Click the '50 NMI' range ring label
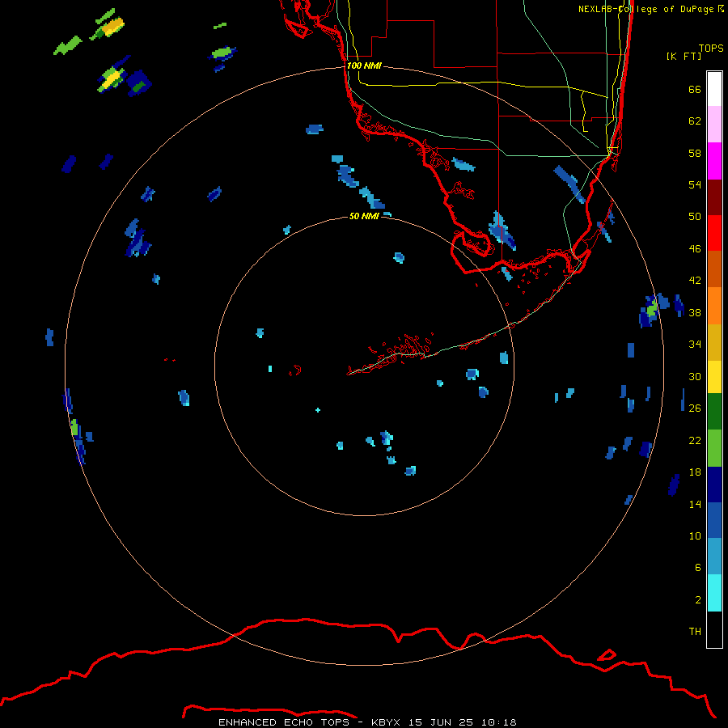 pyautogui.click(x=364, y=216)
